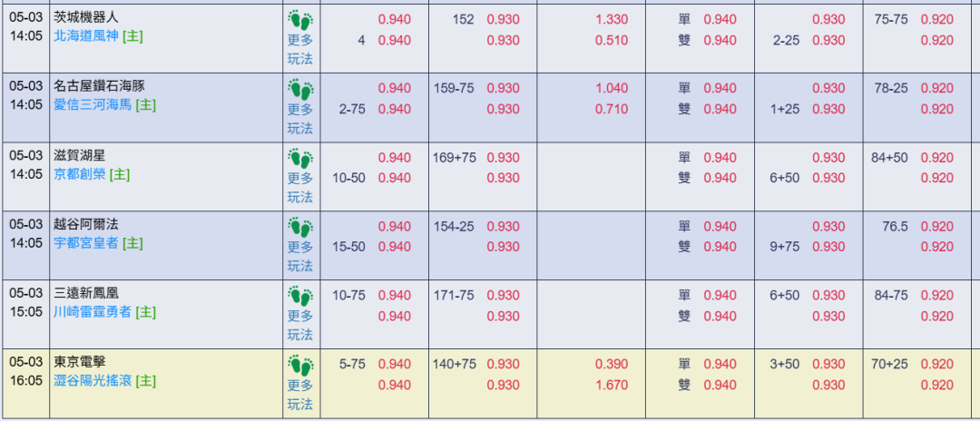
Task: Click 0.390 odds for 東京電擊
Action: click(x=612, y=364)
